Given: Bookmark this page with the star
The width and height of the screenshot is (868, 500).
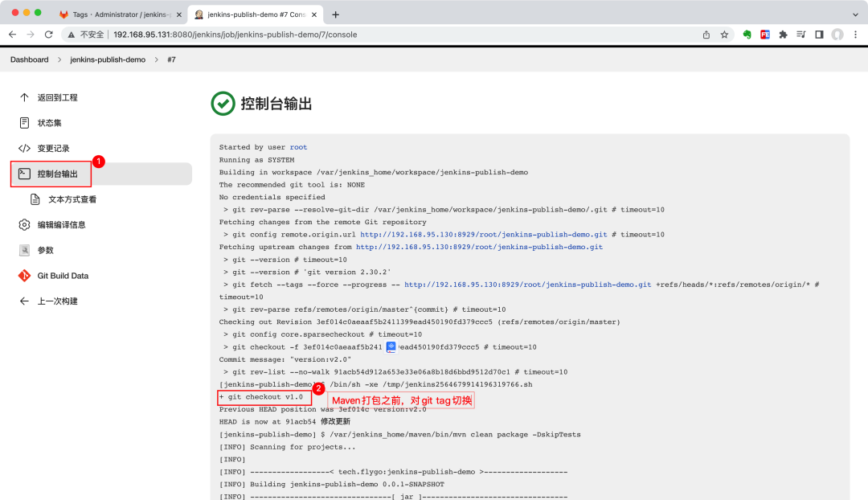Looking at the screenshot, I should click(724, 35).
